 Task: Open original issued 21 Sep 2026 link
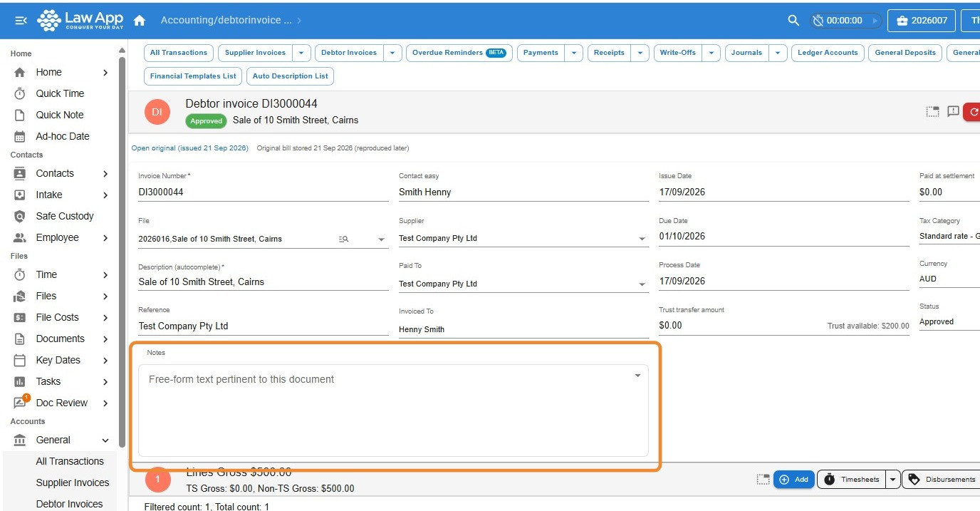pos(189,148)
